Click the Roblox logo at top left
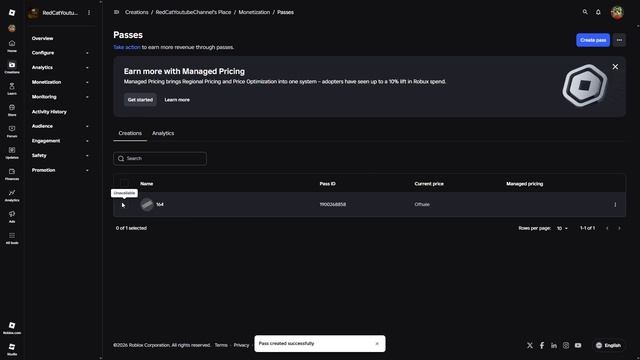The width and height of the screenshot is (640, 360). [x=12, y=13]
